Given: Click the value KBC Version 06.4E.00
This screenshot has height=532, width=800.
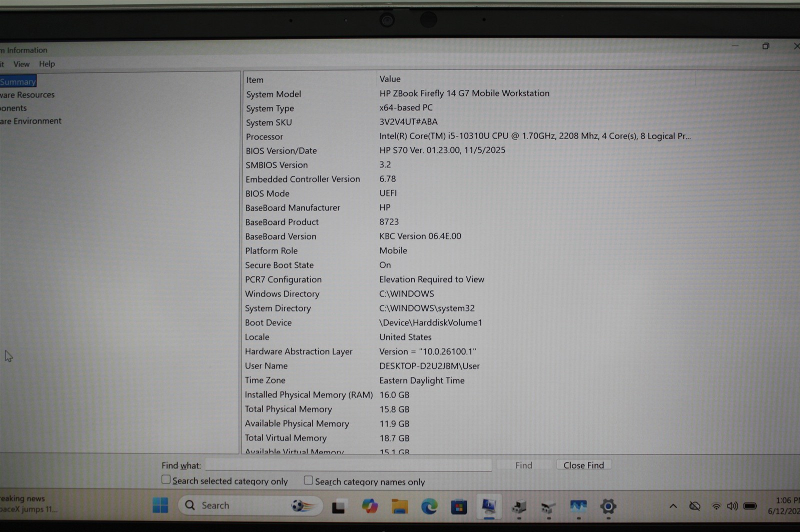Looking at the screenshot, I should 420,236.
